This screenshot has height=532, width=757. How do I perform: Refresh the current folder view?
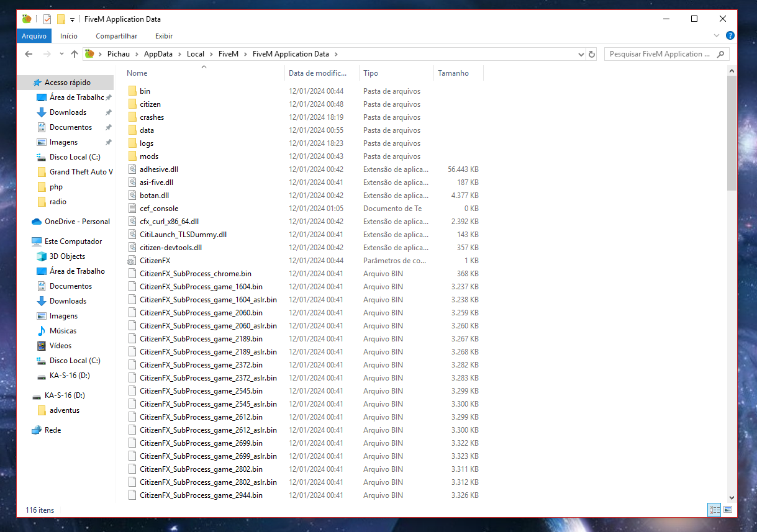[592, 54]
